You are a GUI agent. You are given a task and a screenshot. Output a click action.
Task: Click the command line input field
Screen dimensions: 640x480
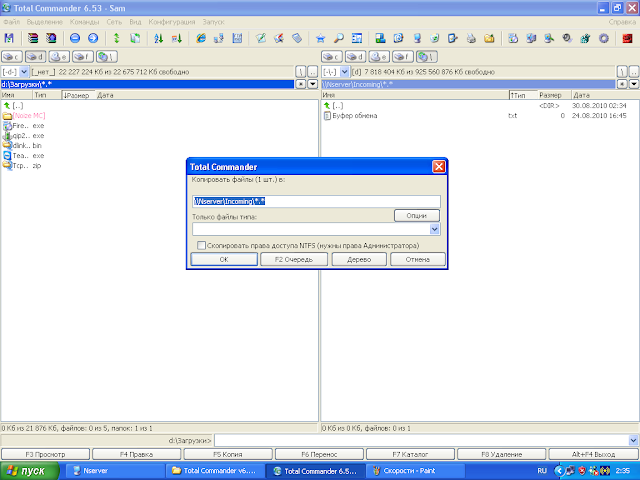click(x=422, y=440)
